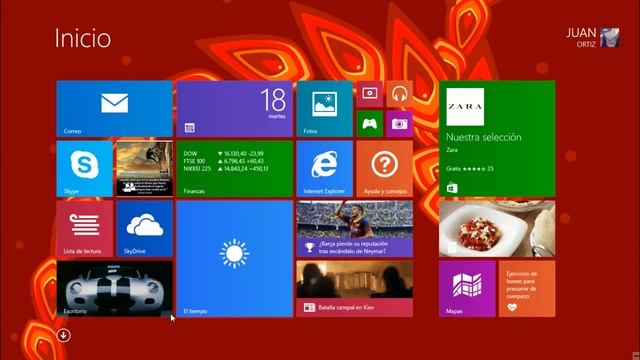
Task: Open the news tile Batalla campal en Kiev
Action: [355, 289]
